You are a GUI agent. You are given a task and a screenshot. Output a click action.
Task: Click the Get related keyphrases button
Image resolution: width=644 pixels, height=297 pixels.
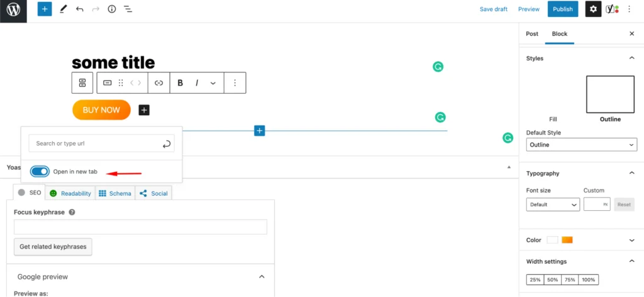[53, 247]
